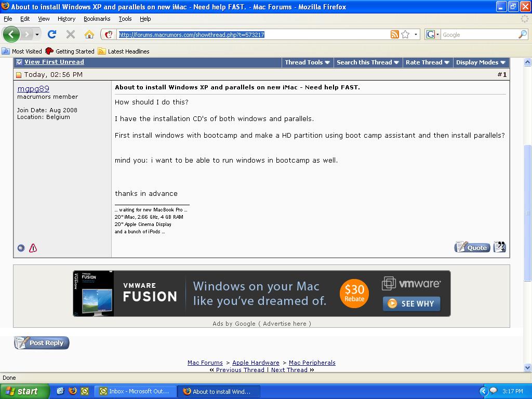Click the post status icon beside Today, 02:56 PM

[19, 75]
